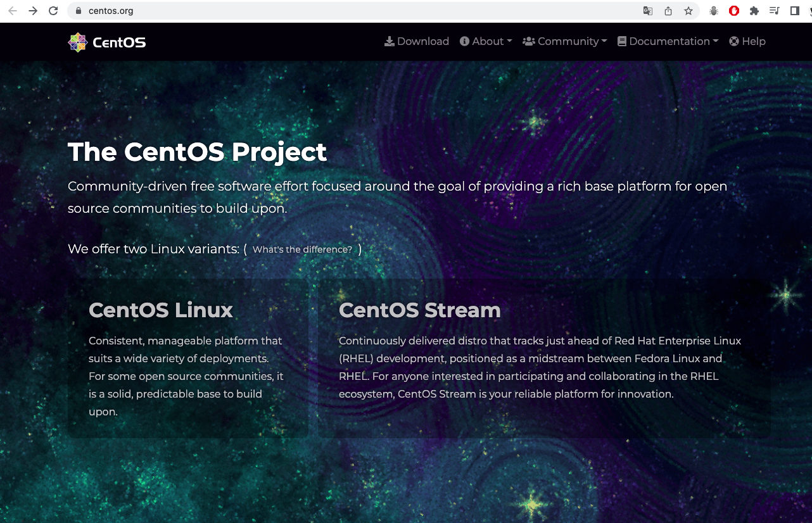This screenshot has height=523, width=812.
Task: Click the CentOS Linux description paragraph
Action: point(186,376)
